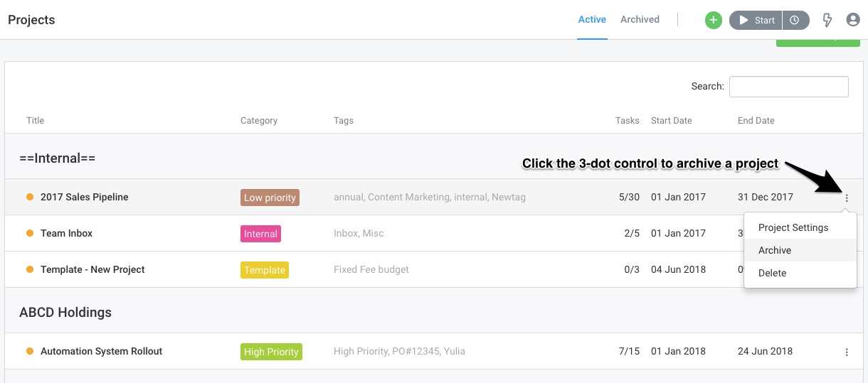Click tags 'annual, Content Marketing, internal, Newtag'
The height and width of the screenshot is (383, 868).
pyautogui.click(x=430, y=197)
